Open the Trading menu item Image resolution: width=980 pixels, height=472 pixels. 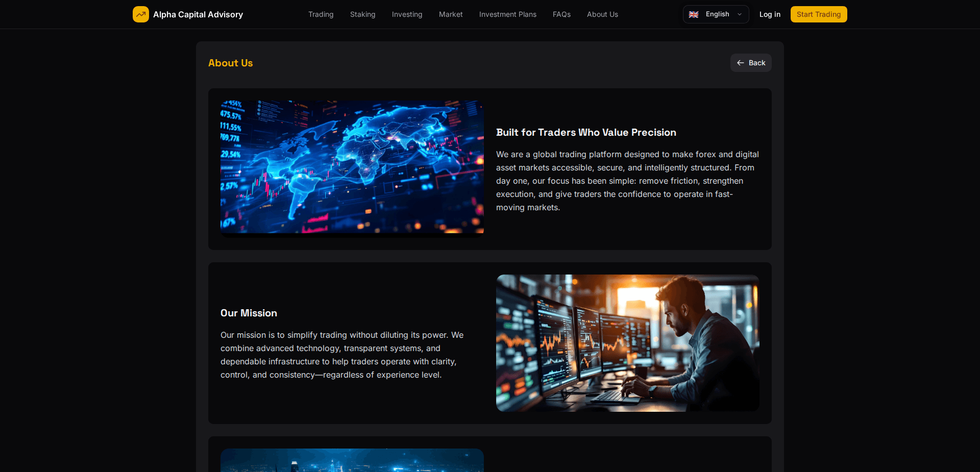point(321,14)
